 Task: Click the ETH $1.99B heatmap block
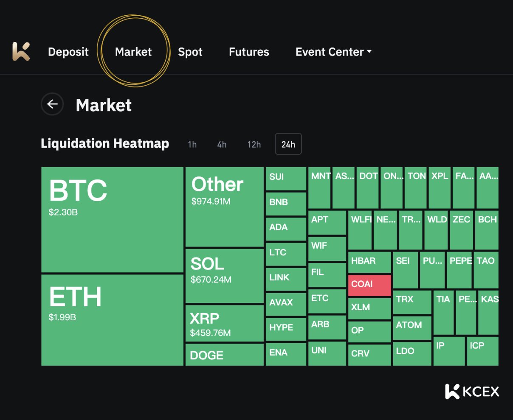112,320
